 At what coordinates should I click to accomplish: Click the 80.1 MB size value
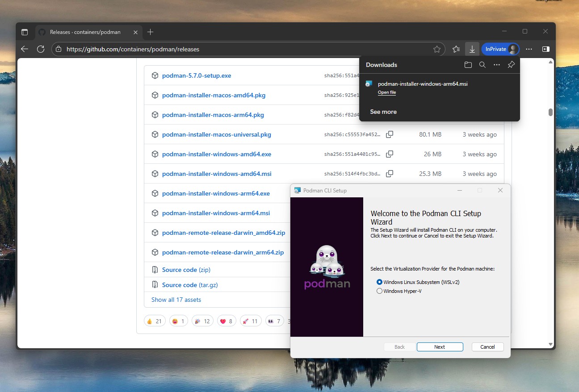(430, 134)
